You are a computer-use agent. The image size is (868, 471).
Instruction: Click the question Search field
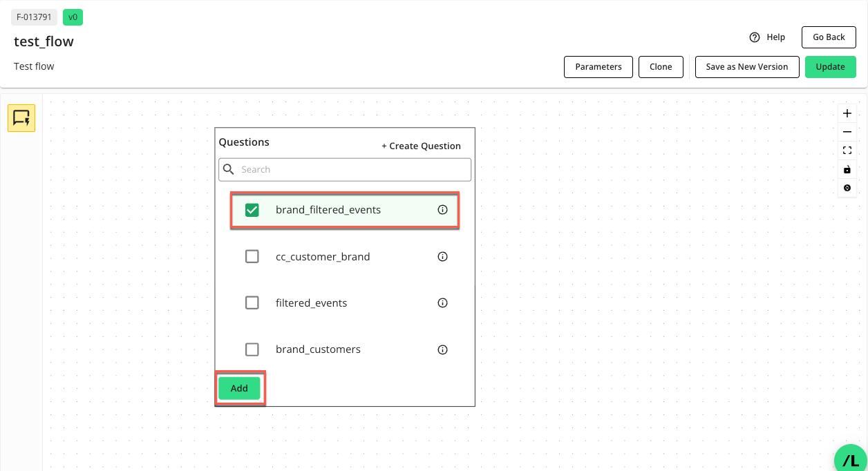[x=344, y=169]
